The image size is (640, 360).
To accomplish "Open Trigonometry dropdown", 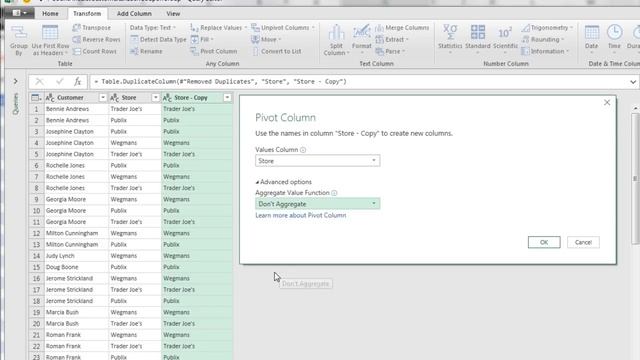I will pyautogui.click(x=547, y=28).
